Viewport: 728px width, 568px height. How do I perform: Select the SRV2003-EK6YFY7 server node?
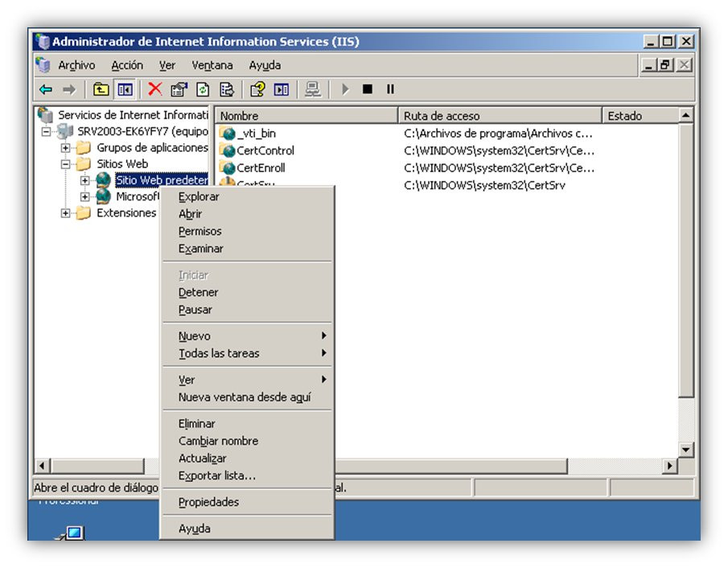[x=142, y=131]
